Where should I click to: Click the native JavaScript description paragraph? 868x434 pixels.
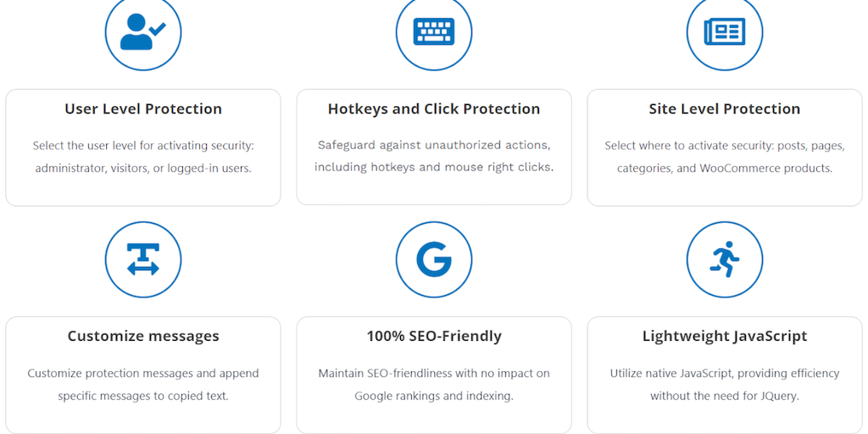(x=725, y=384)
